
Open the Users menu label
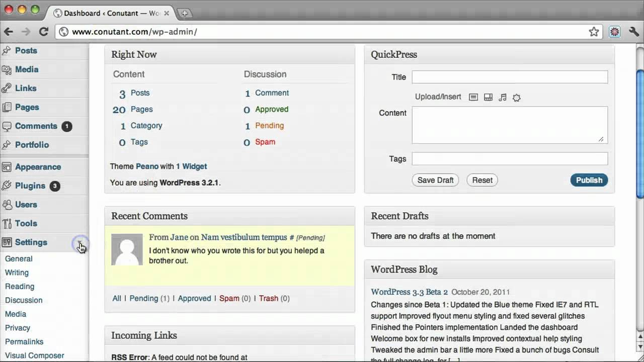tap(26, 205)
